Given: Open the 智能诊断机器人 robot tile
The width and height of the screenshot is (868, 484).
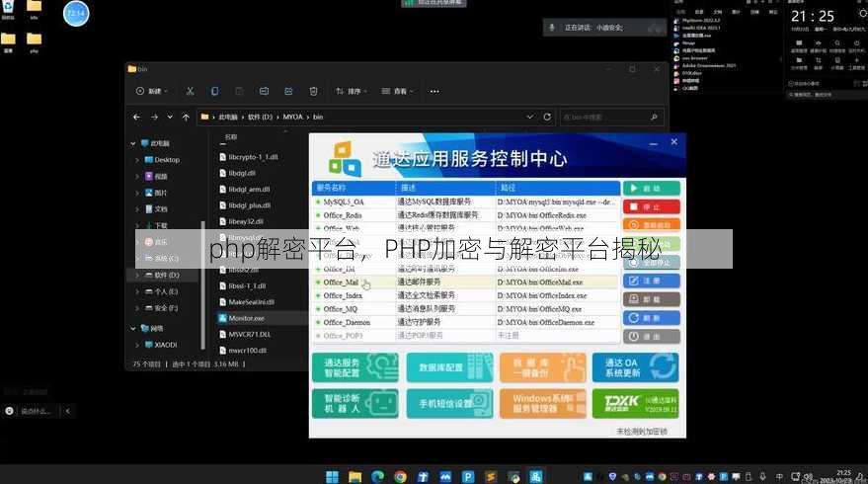Looking at the screenshot, I should click(x=355, y=403).
